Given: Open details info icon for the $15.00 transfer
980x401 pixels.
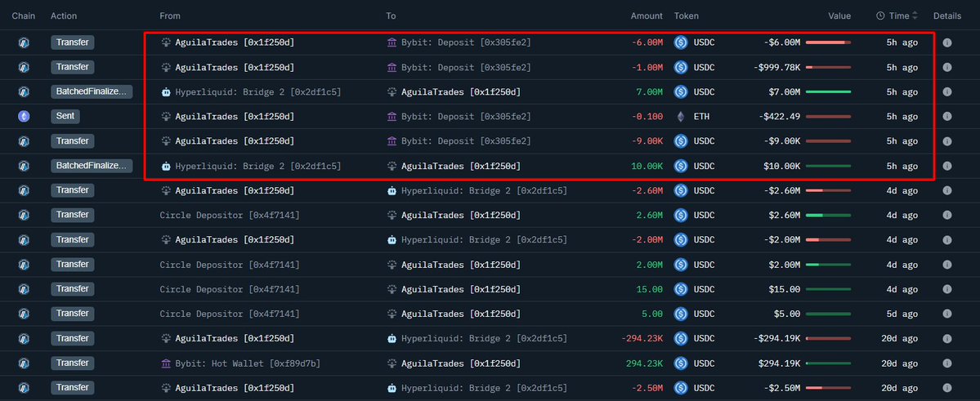Looking at the screenshot, I should tap(946, 289).
